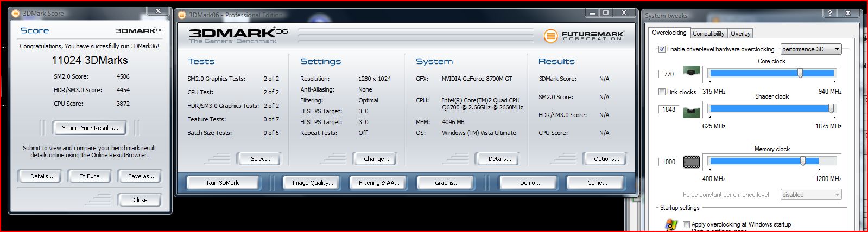The height and width of the screenshot is (232, 868).
Task: Launch the Demo button
Action: point(529,183)
